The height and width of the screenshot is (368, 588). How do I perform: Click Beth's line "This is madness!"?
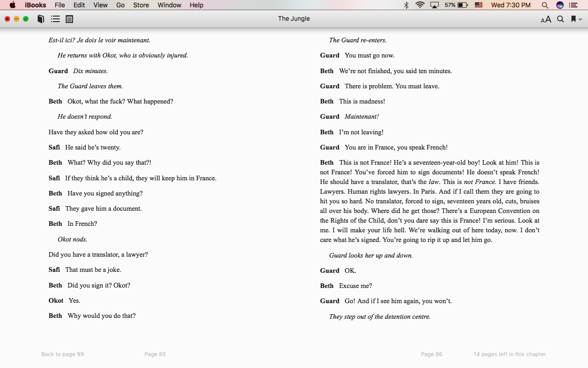click(x=362, y=102)
